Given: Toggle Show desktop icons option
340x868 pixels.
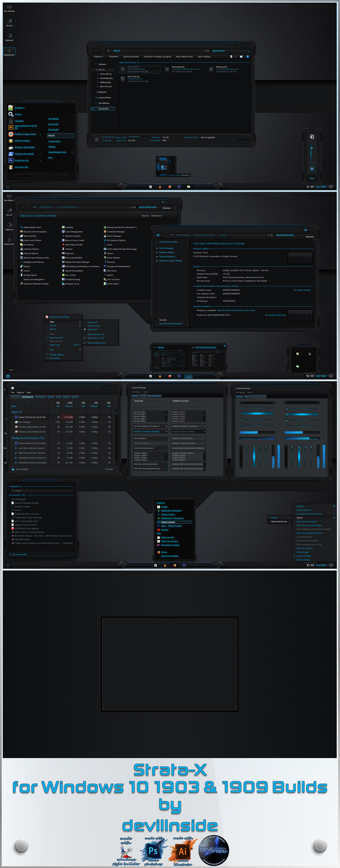Looking at the screenshot, I should tap(97, 343).
